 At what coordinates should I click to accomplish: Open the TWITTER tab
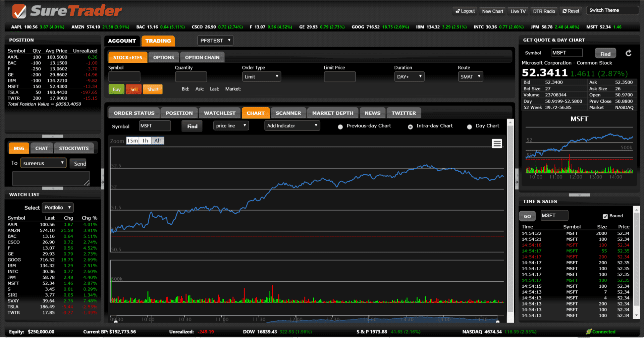click(x=404, y=113)
